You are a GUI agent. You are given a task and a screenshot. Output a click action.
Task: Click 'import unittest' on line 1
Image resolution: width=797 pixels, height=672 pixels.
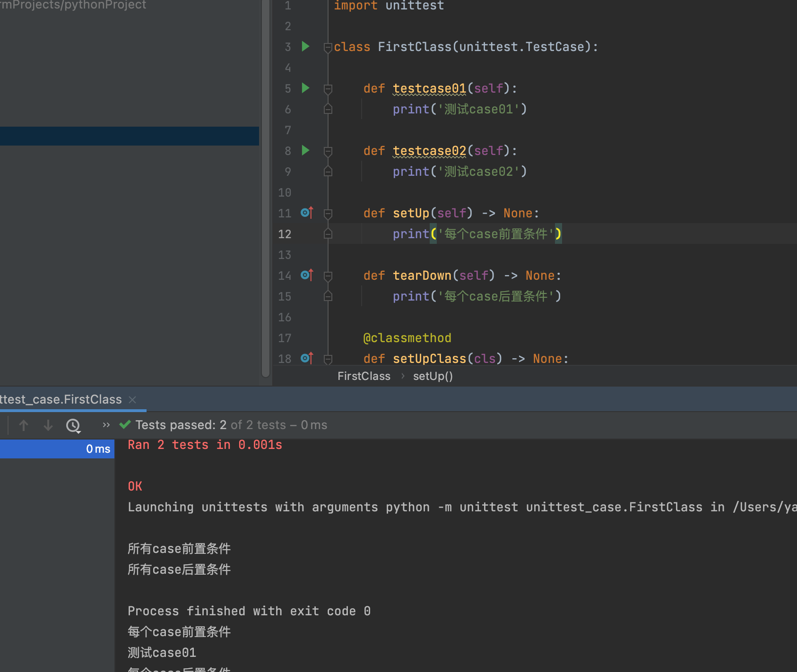[x=389, y=6]
